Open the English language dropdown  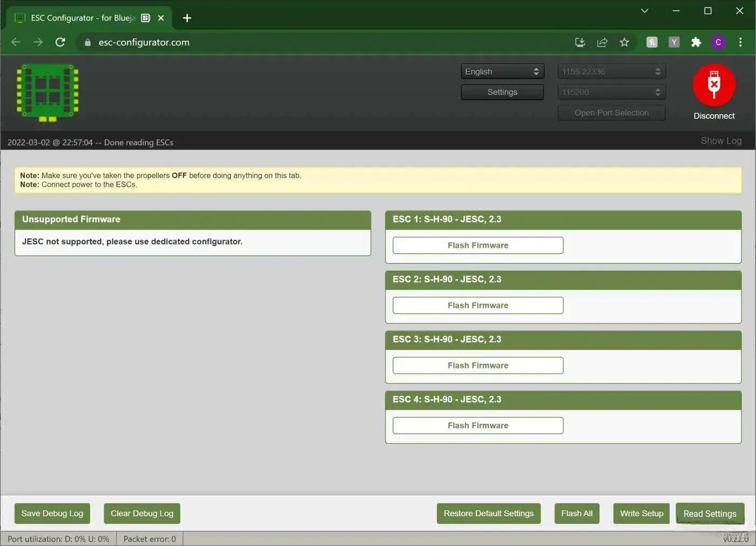(x=502, y=71)
